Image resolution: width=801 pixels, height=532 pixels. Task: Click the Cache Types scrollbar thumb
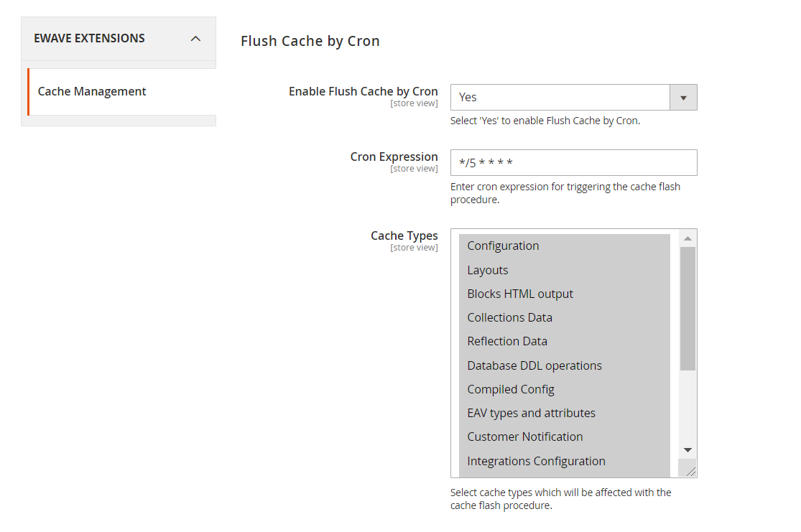(x=687, y=309)
